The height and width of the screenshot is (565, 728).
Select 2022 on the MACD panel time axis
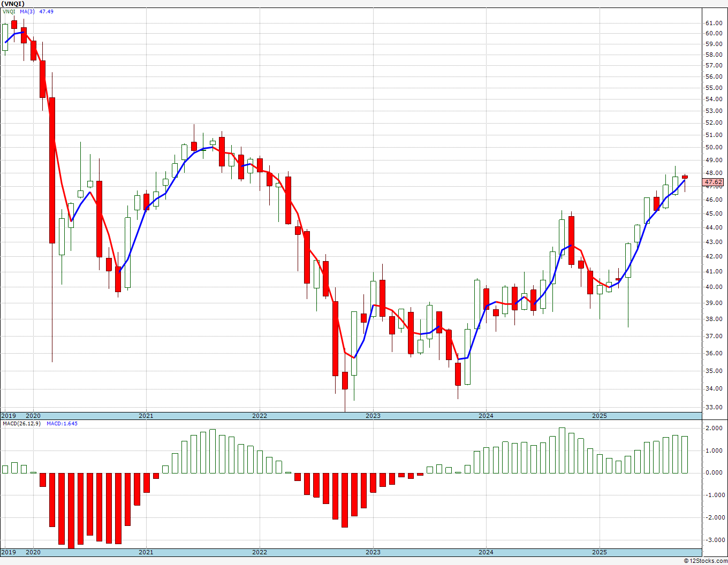point(260,552)
